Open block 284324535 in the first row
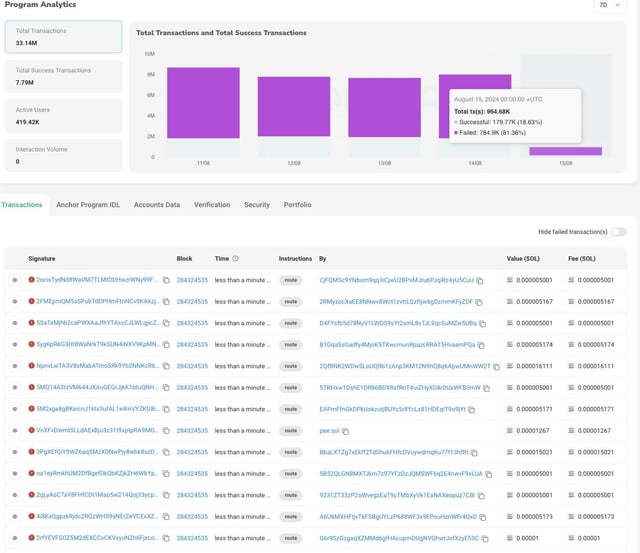Viewport: 640px width, 553px height. click(x=192, y=280)
